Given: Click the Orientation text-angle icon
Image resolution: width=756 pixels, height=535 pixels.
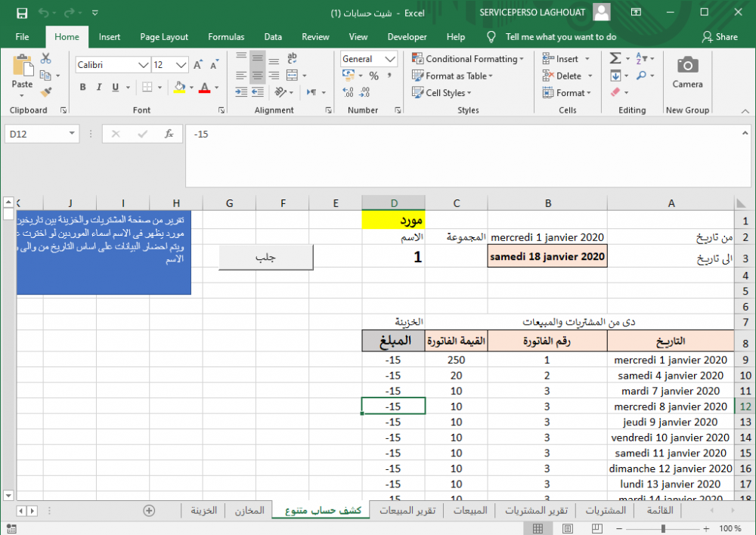Looking at the screenshot, I should 280,92.
